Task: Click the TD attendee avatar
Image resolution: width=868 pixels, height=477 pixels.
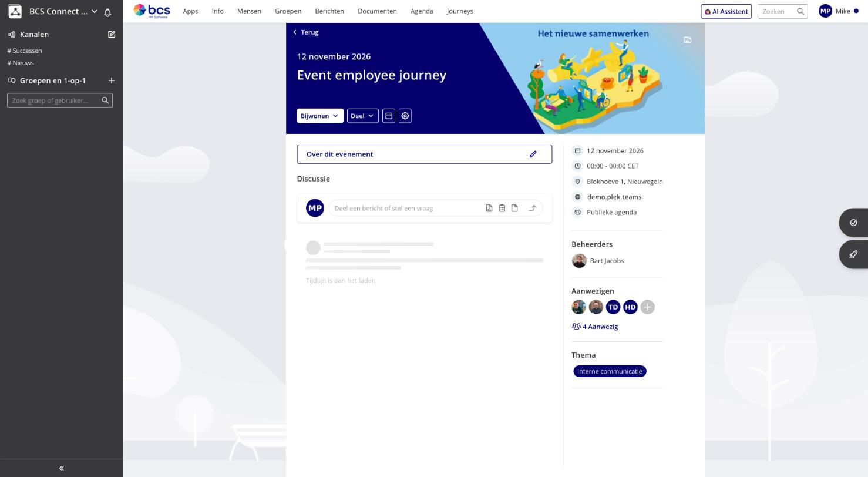Action: (613, 307)
